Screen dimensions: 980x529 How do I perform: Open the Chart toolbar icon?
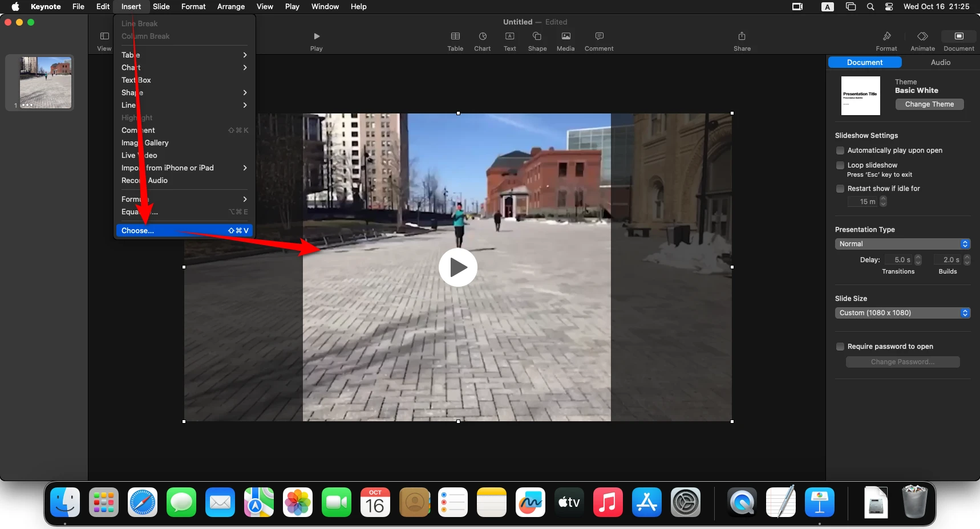coord(483,36)
